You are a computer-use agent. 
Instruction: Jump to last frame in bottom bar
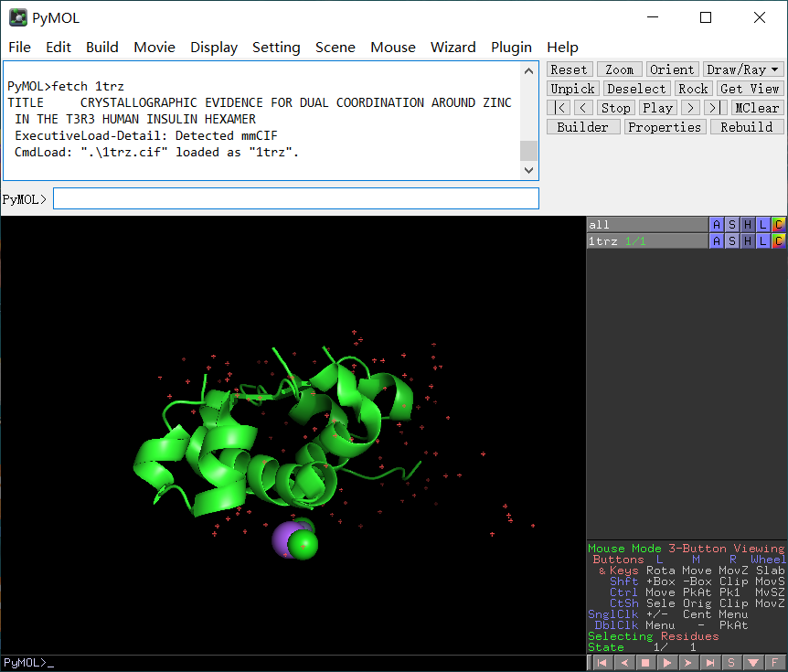click(x=710, y=663)
